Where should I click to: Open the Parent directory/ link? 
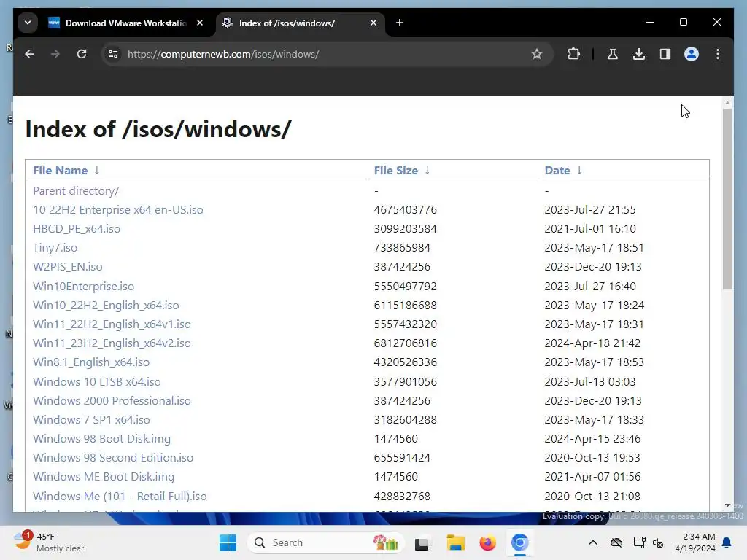pos(76,191)
